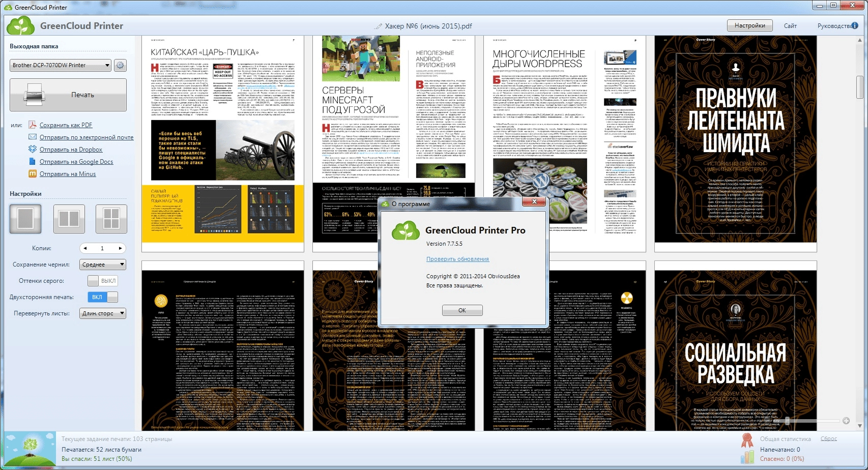Click Отправить на Dropbox link
Viewport: 868px width, 470px height.
[71, 149]
